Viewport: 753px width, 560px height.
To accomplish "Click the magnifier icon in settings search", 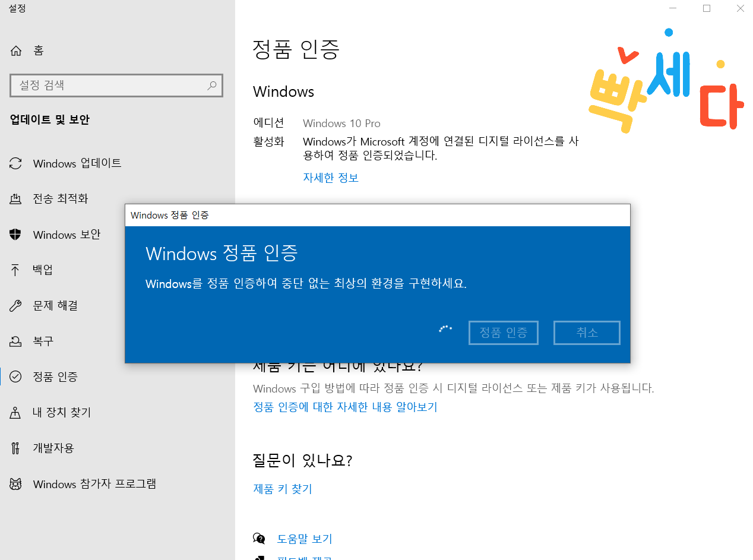I will point(212,86).
